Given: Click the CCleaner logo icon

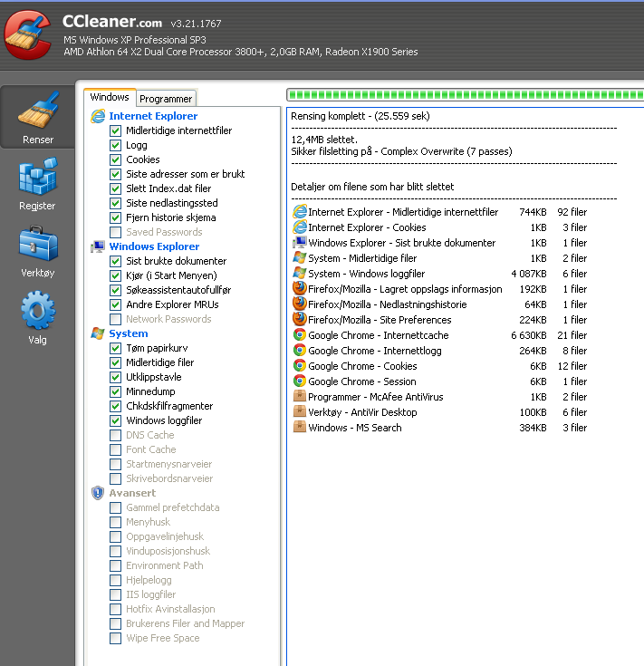Looking at the screenshot, I should (28, 35).
